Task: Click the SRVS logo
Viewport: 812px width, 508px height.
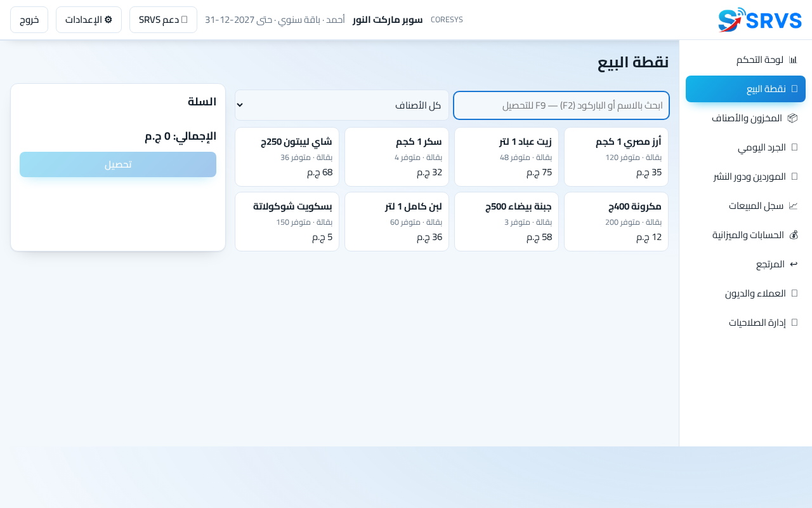Action: [760, 20]
